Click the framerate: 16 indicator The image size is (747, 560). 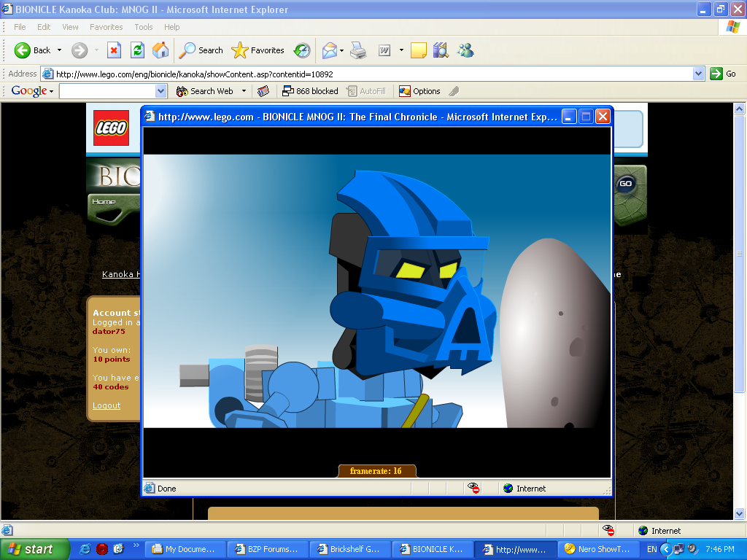click(x=376, y=471)
